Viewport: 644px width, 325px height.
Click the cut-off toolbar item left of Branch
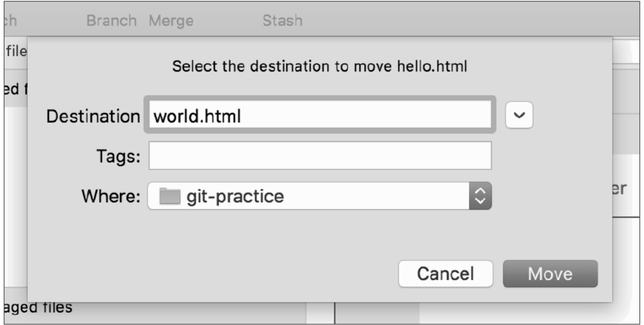coord(10,21)
